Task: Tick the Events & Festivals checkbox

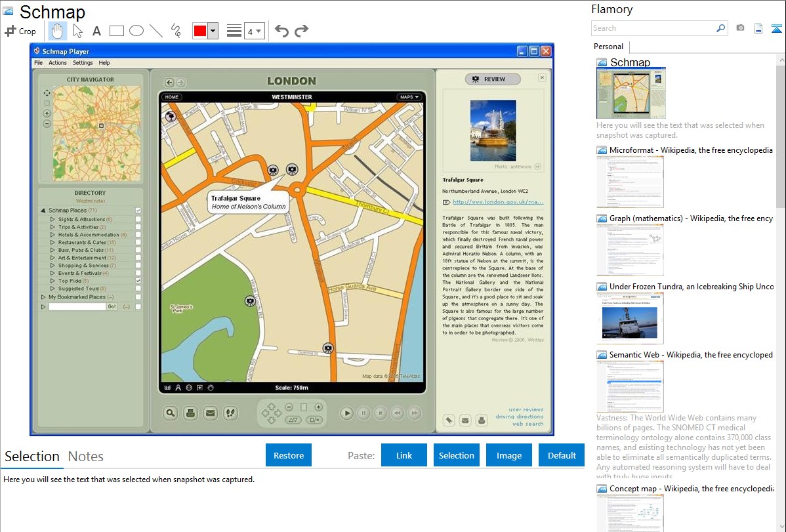Action: (x=138, y=274)
